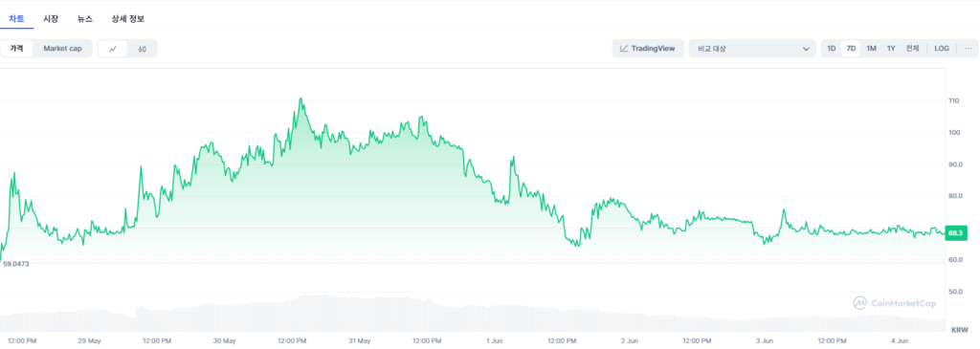Open the more options ellipsis menu
The image size is (980, 349).
pos(969,49)
